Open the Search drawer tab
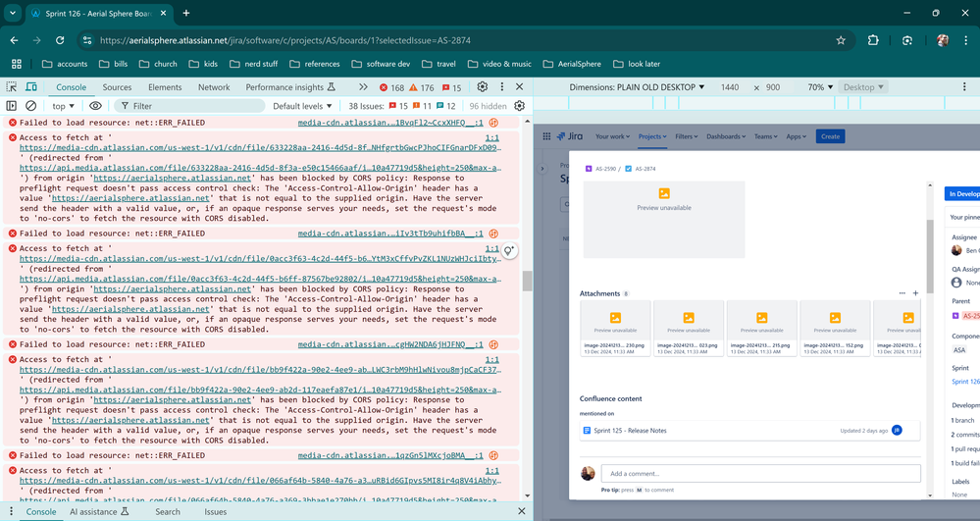The height and width of the screenshot is (521, 980). coord(168,511)
